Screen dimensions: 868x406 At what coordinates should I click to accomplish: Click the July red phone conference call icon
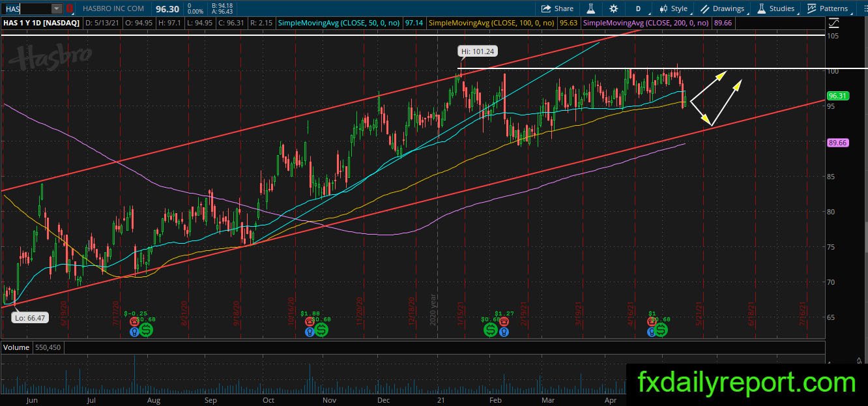tap(134, 321)
